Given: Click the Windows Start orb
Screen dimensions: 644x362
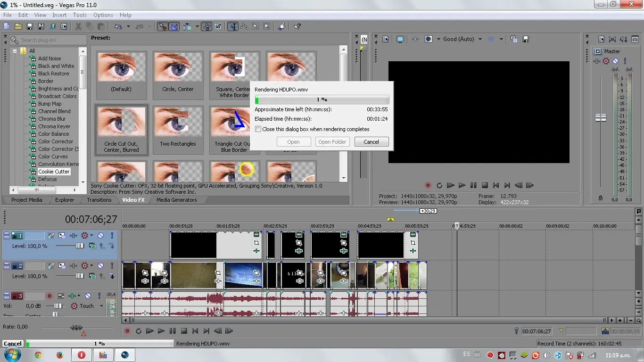Looking at the screenshot, I should (13, 354).
